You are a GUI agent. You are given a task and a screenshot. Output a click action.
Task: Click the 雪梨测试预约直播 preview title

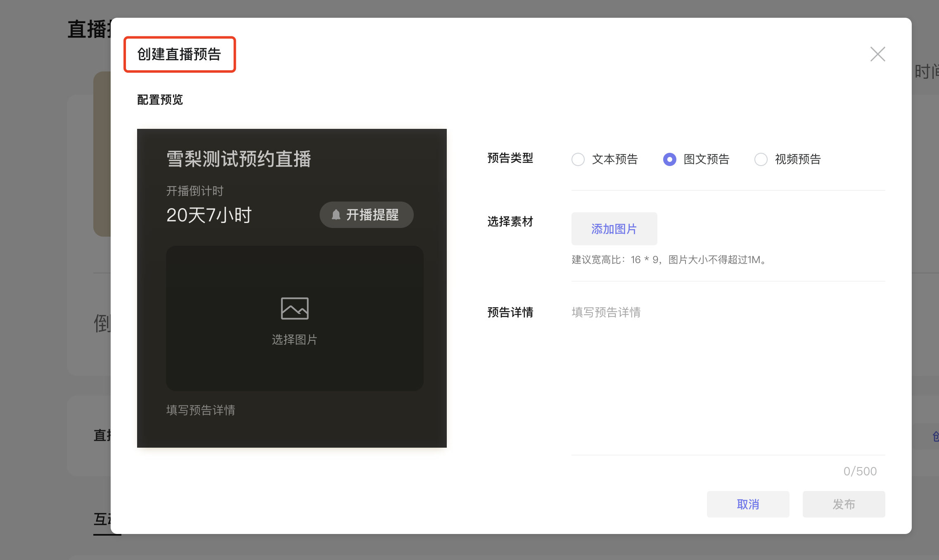pyautogui.click(x=239, y=159)
